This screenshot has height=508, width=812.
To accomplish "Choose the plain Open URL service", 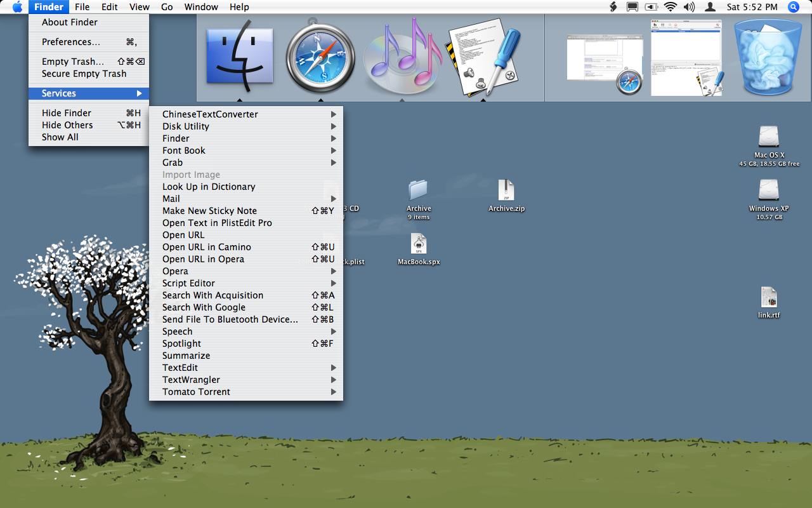I will pyautogui.click(x=246, y=235).
